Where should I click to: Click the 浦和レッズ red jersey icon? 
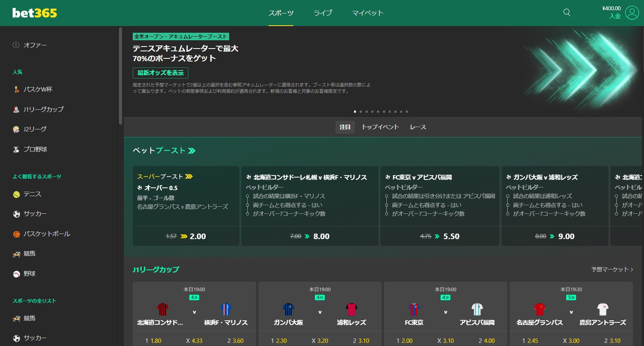351,309
